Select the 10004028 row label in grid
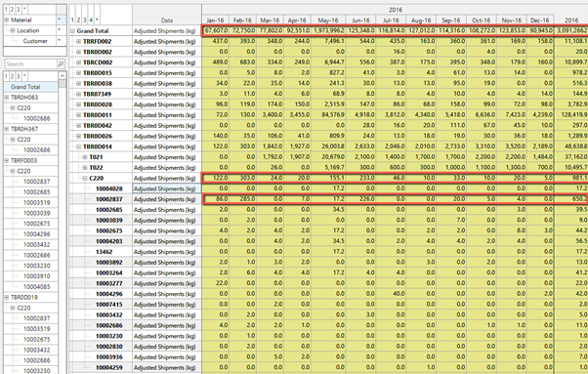Screen dimensions: 588x374 pyautogui.click(x=108, y=188)
